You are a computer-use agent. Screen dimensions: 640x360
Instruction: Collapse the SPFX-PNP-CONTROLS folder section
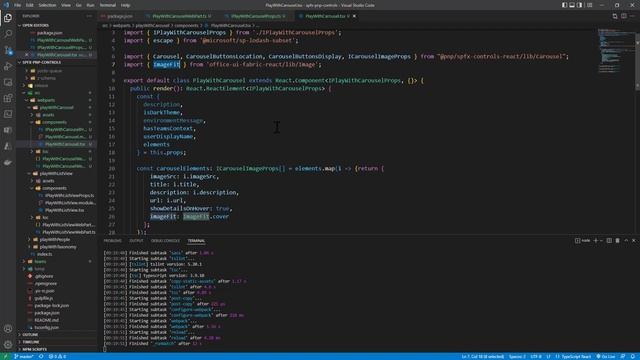point(56,62)
